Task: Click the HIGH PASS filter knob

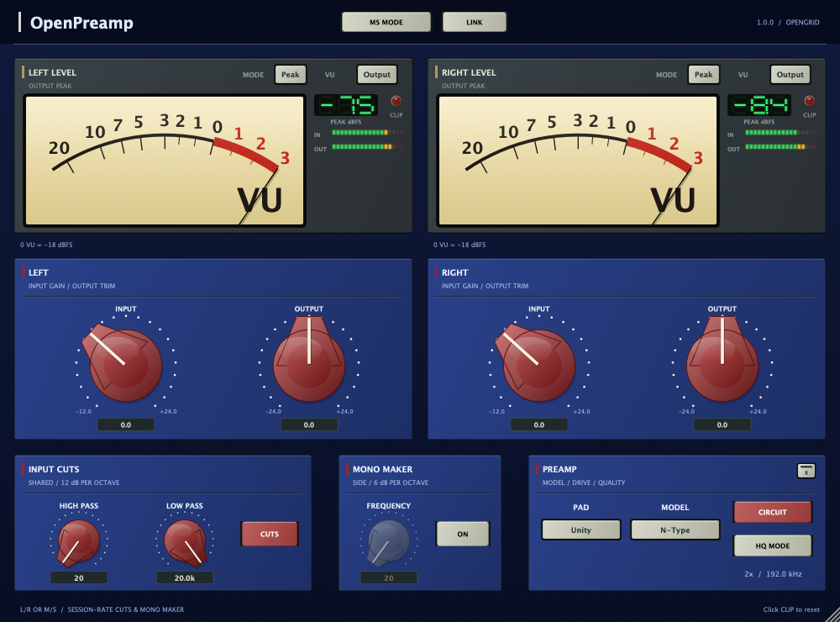Action: (x=79, y=541)
